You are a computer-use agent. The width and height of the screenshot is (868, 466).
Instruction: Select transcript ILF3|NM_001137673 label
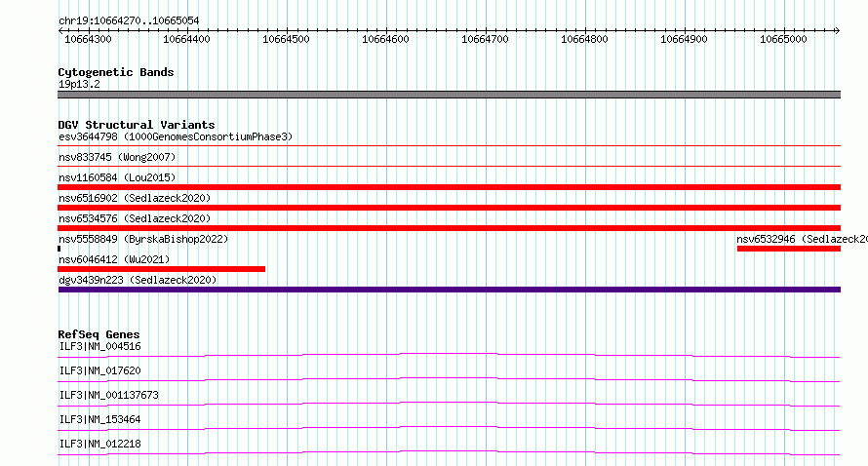108,395
